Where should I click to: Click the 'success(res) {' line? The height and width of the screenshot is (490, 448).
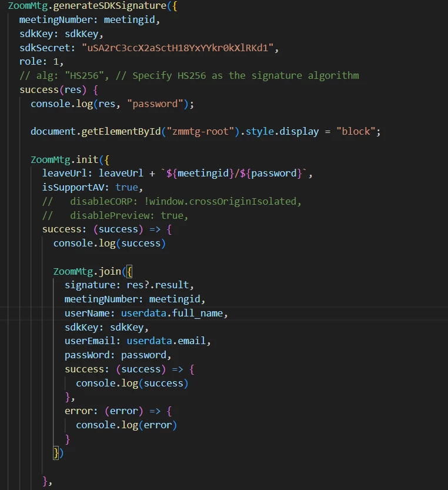tap(59, 89)
